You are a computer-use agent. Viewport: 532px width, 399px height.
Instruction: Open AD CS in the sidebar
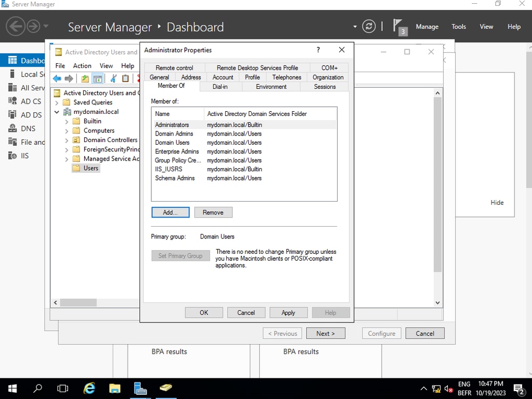26,102
